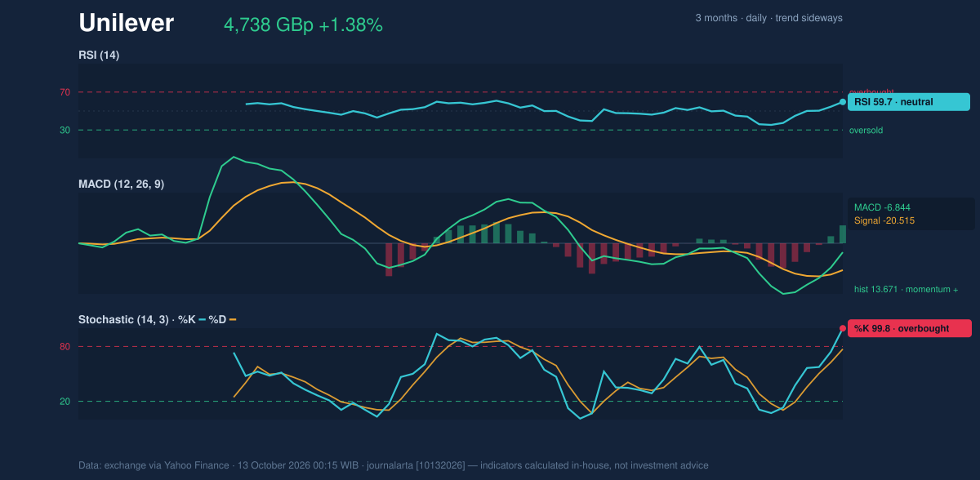
Task: Click the Stochastic 80 axis label
Action: pos(65,347)
